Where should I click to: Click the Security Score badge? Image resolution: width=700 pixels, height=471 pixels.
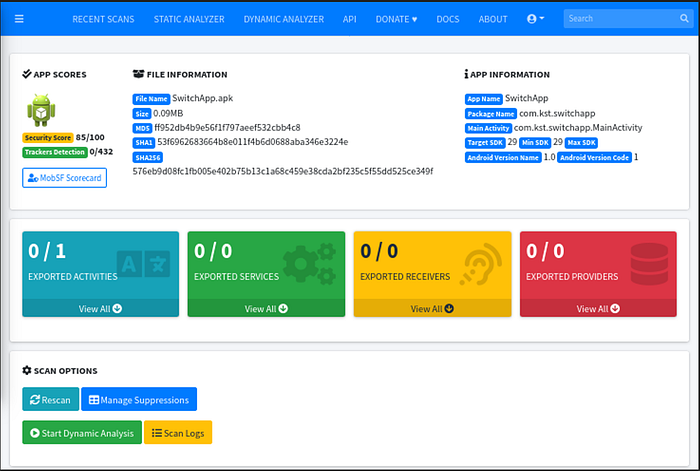tap(48, 138)
